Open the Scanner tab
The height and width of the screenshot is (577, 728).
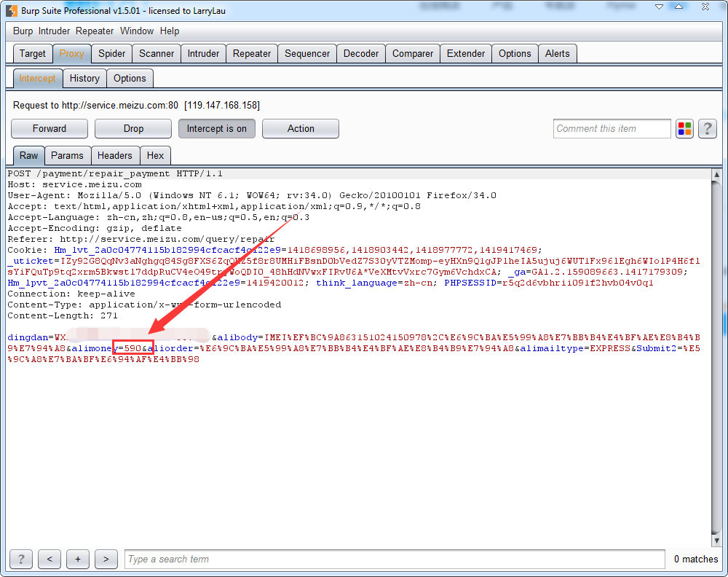tap(157, 53)
